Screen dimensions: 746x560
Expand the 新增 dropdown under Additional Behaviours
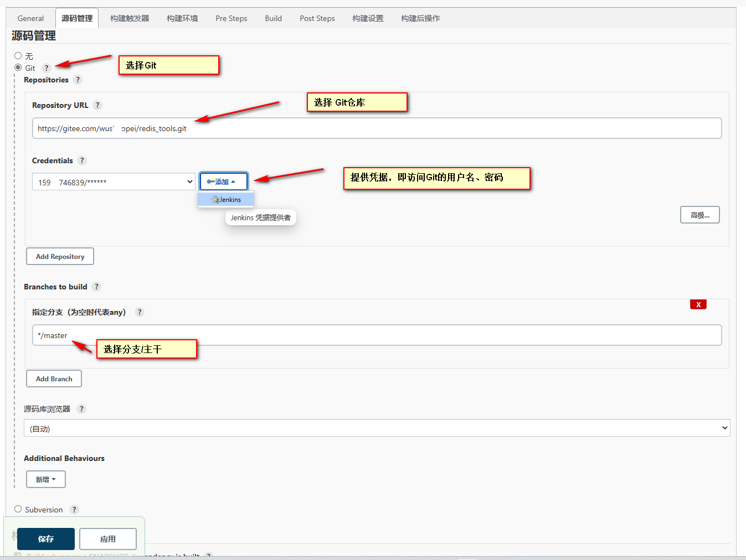click(x=45, y=479)
